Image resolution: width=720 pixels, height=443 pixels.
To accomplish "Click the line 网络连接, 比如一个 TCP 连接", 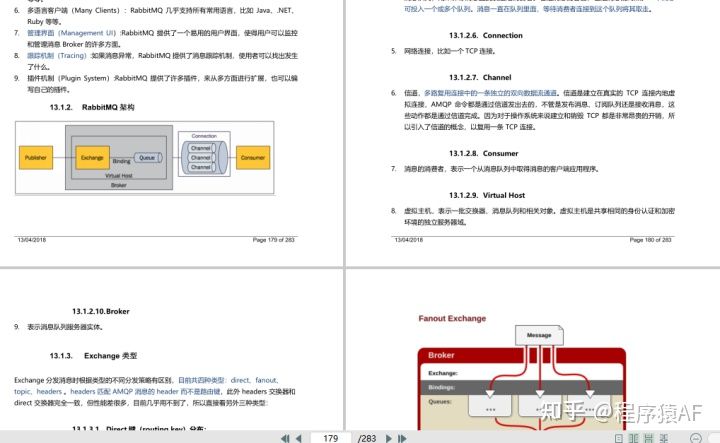I will tap(450, 51).
